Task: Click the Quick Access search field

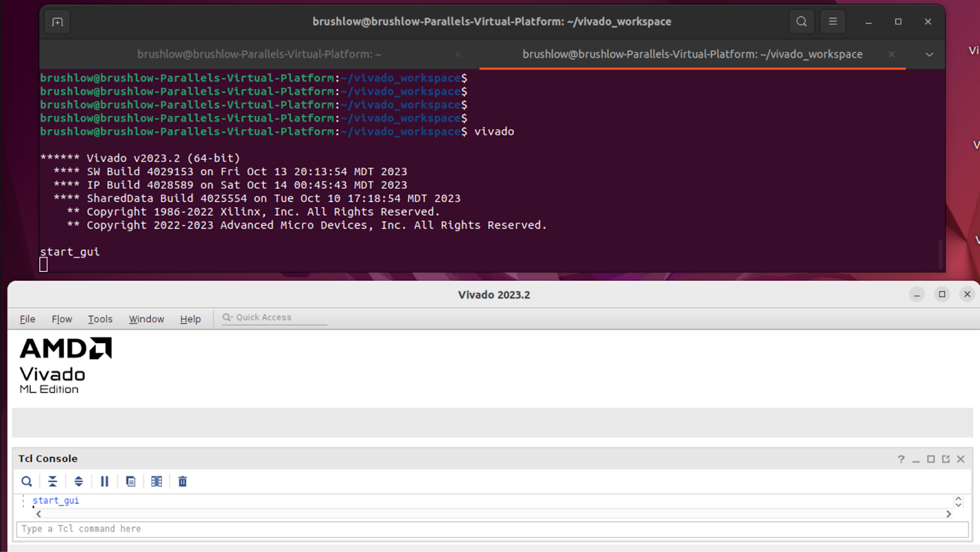Action: [273, 317]
